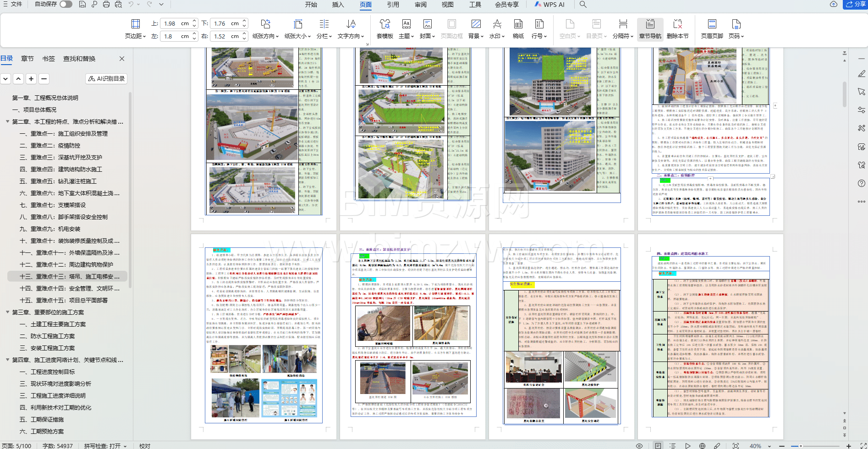
Task: Click the AI识别目录 button
Action: coord(106,79)
